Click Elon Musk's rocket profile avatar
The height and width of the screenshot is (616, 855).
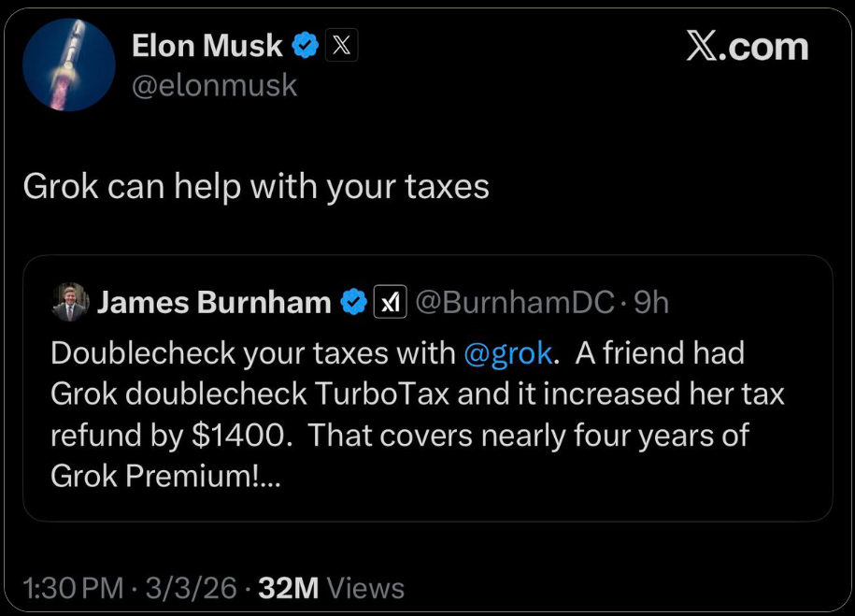point(68,64)
